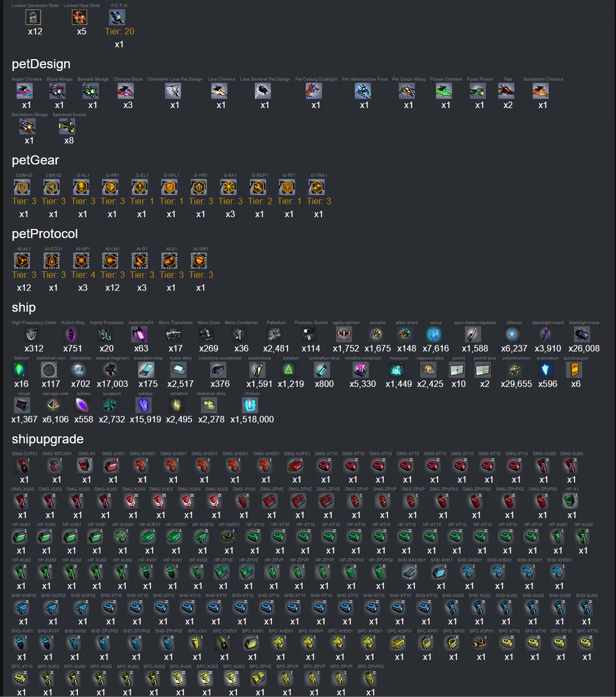The width and height of the screenshot is (616, 697).
Task: Click the DMG-CHT01 ship upgrade icon
Action: 23,465
